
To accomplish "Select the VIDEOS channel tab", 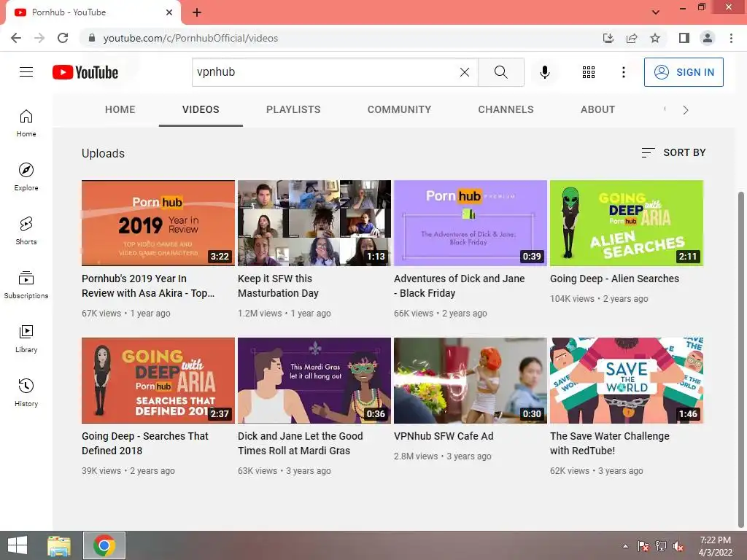I will [201, 109].
